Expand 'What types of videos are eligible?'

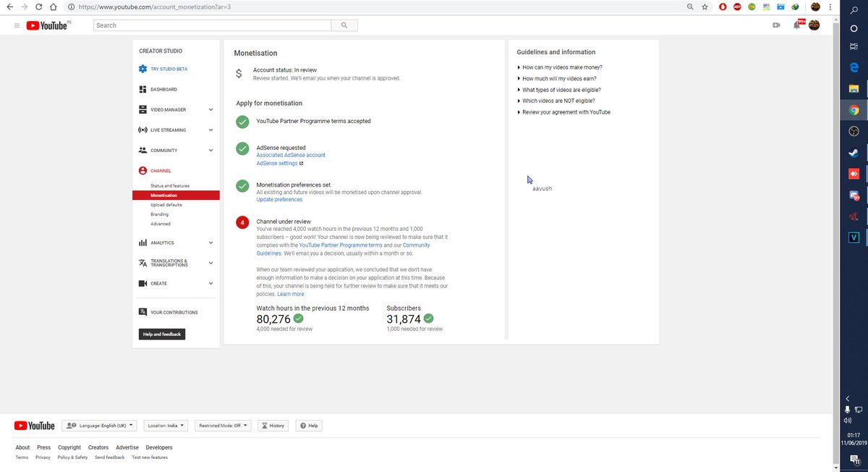coord(559,90)
